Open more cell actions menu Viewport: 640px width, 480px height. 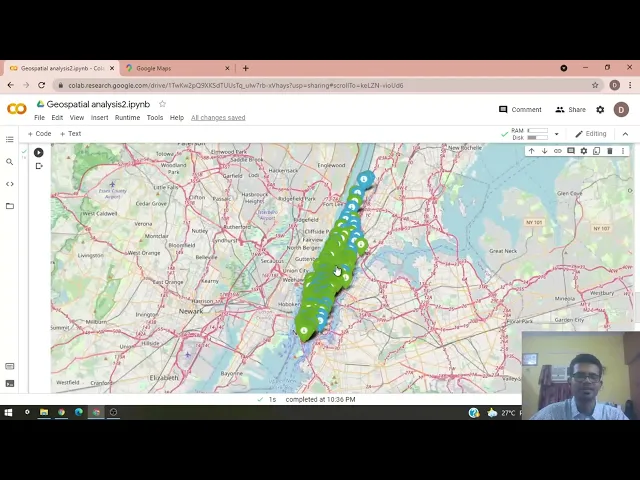[623, 151]
